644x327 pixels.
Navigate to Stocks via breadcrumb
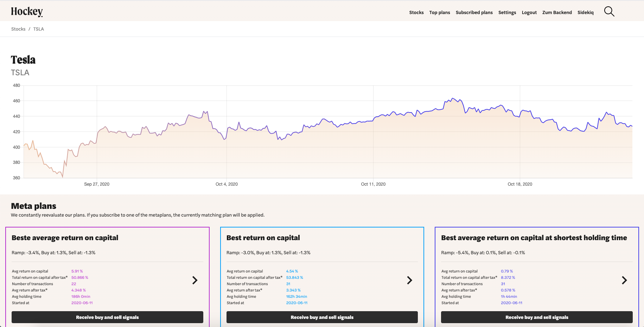coord(18,29)
